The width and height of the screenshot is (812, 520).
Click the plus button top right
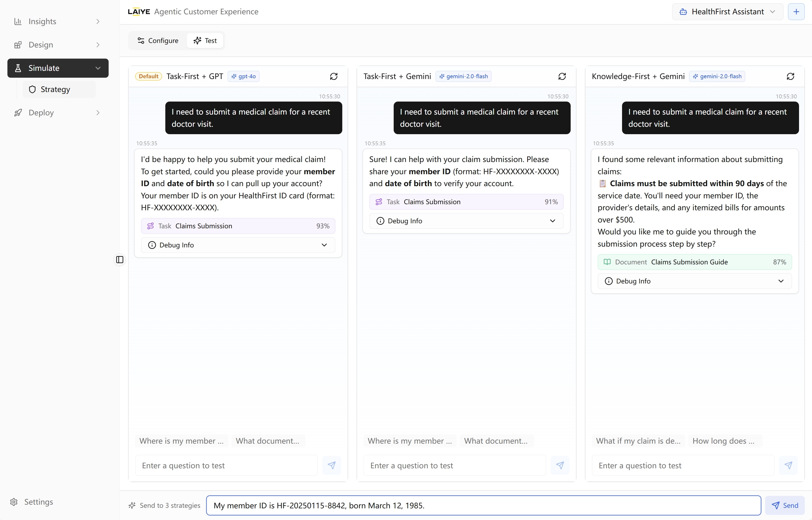(796, 12)
